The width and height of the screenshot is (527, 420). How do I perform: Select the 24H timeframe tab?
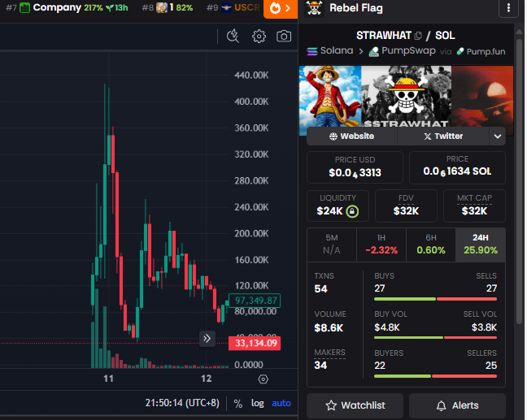(481, 245)
